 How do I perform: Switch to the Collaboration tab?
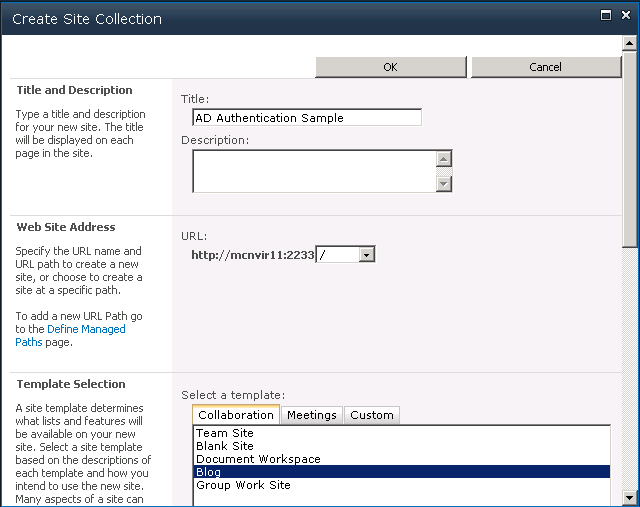(x=236, y=415)
